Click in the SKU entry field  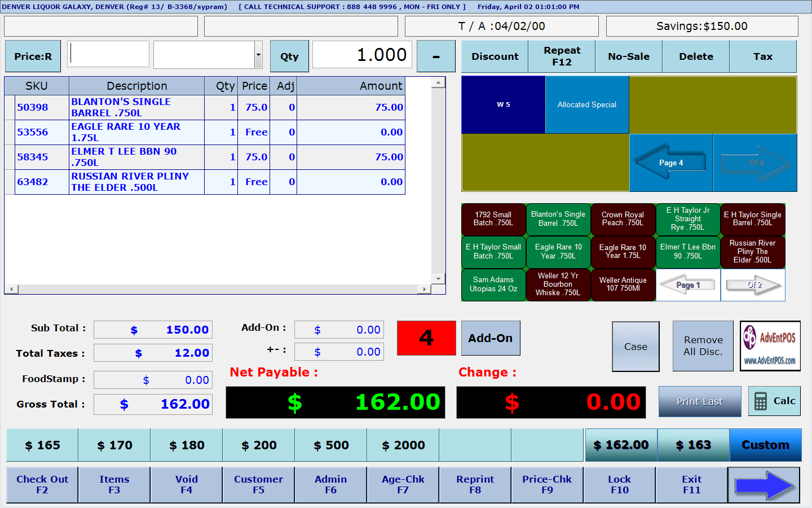(108, 54)
